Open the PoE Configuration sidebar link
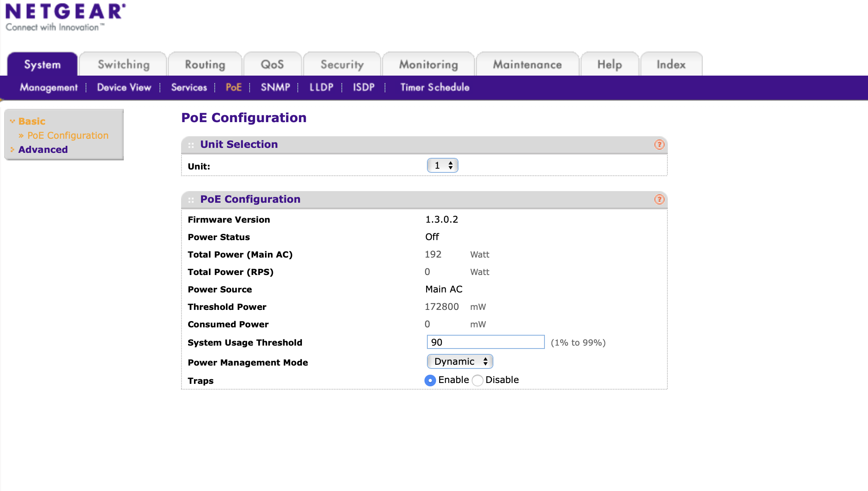This screenshot has width=868, height=491. pos(68,135)
